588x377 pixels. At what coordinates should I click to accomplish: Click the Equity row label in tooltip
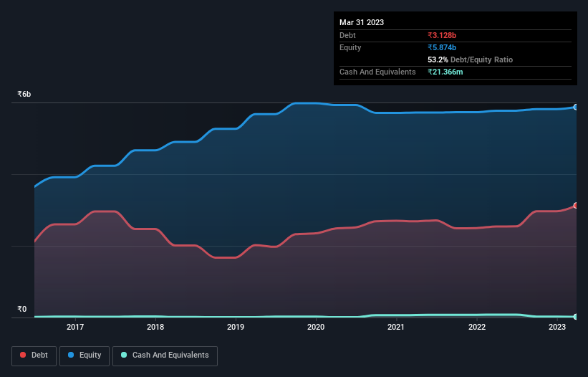(350, 47)
